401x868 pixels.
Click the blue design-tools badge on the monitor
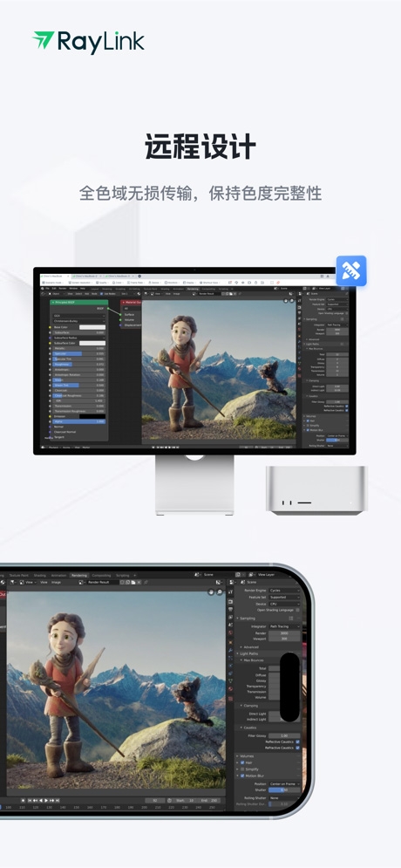tap(351, 270)
